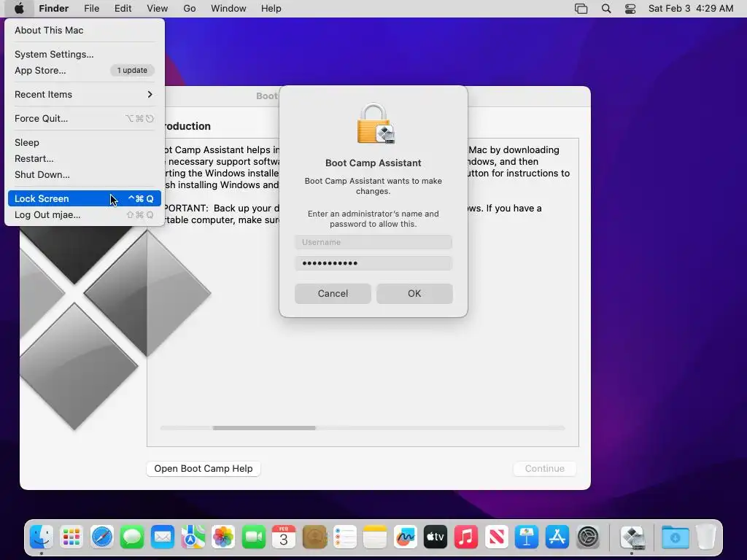Open News from the Dock
This screenshot has width=747, height=560.
point(496,537)
